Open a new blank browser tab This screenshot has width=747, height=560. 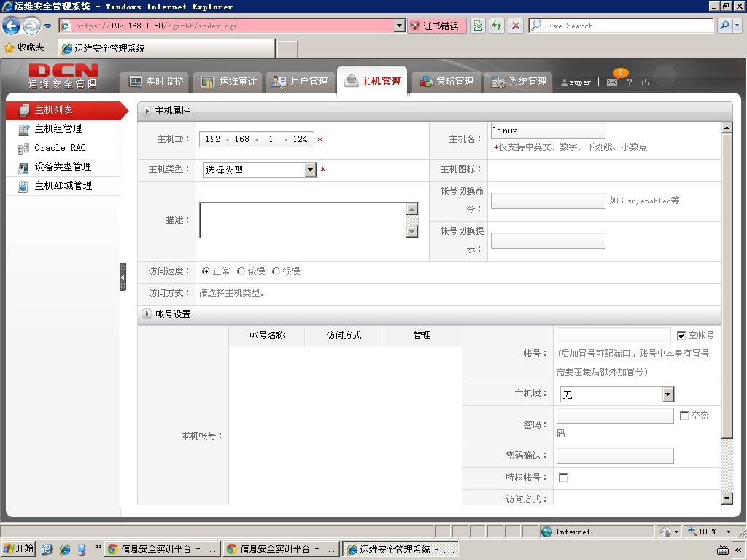coord(287,49)
